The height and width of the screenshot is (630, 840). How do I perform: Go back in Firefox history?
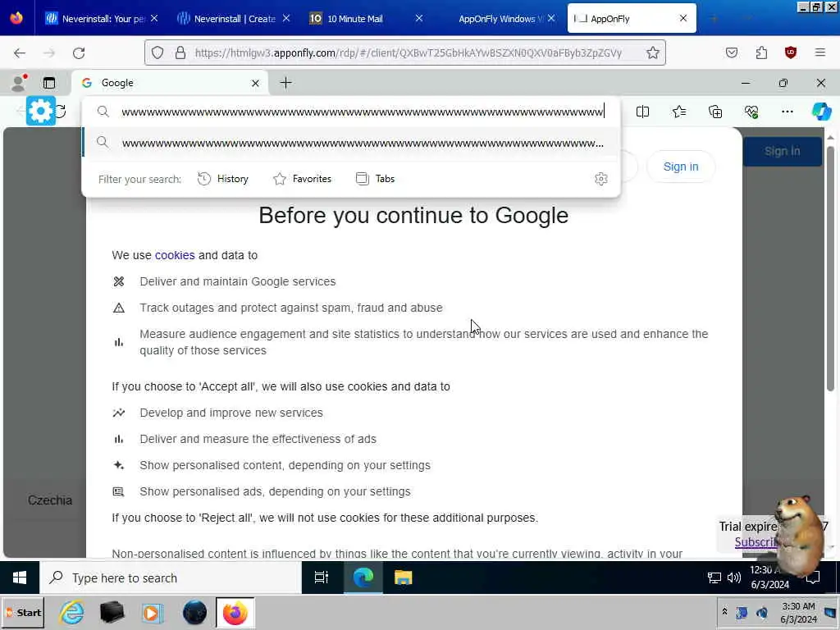click(20, 53)
